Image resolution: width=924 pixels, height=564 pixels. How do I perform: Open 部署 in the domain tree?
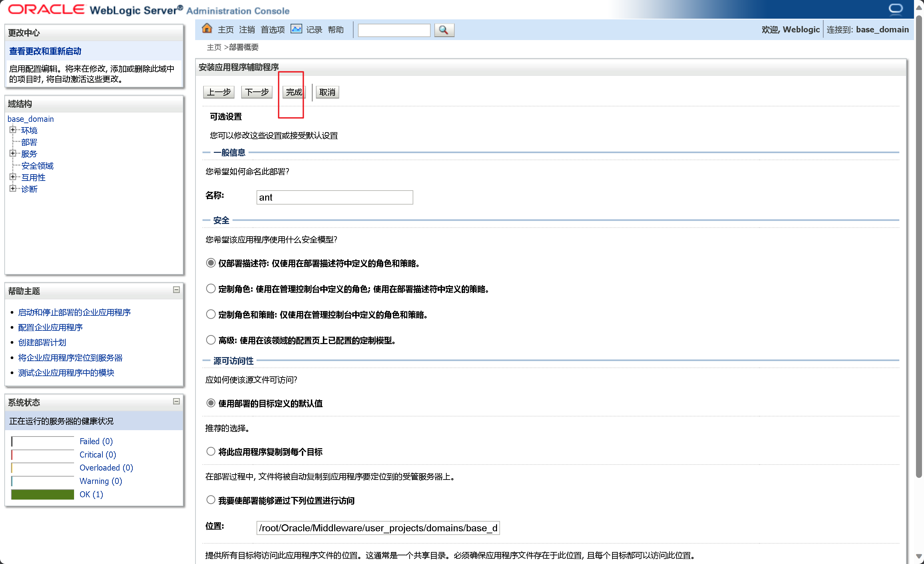click(x=29, y=142)
